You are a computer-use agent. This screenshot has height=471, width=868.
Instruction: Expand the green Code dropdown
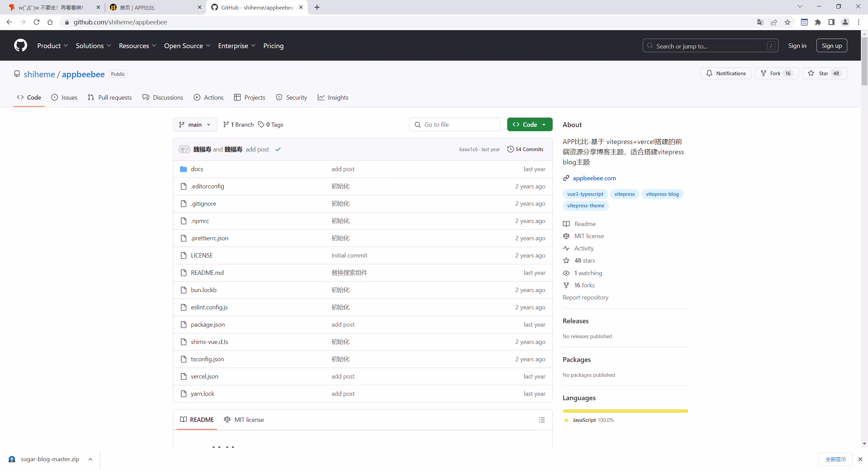point(530,125)
